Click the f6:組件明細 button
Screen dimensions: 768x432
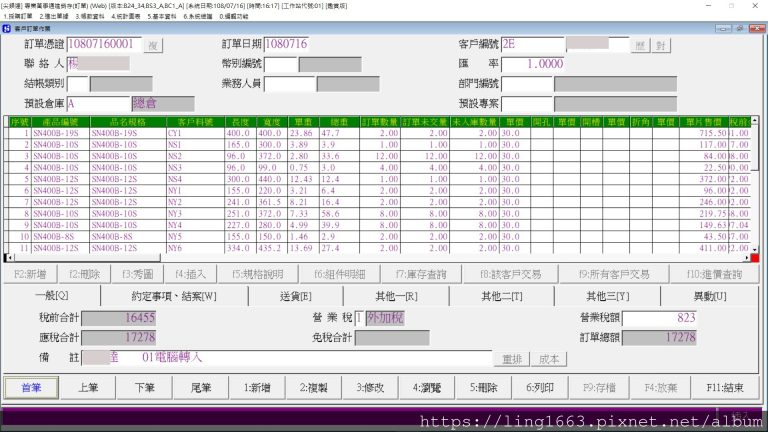point(339,274)
